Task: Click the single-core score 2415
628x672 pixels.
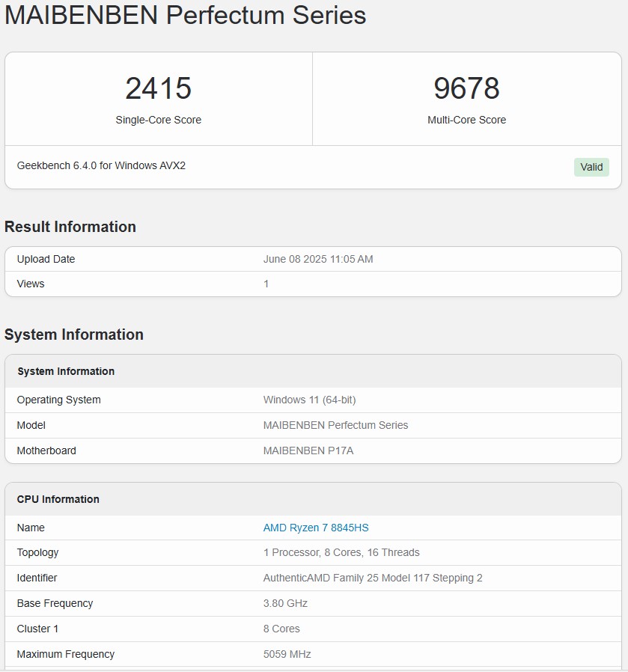Action: [158, 88]
